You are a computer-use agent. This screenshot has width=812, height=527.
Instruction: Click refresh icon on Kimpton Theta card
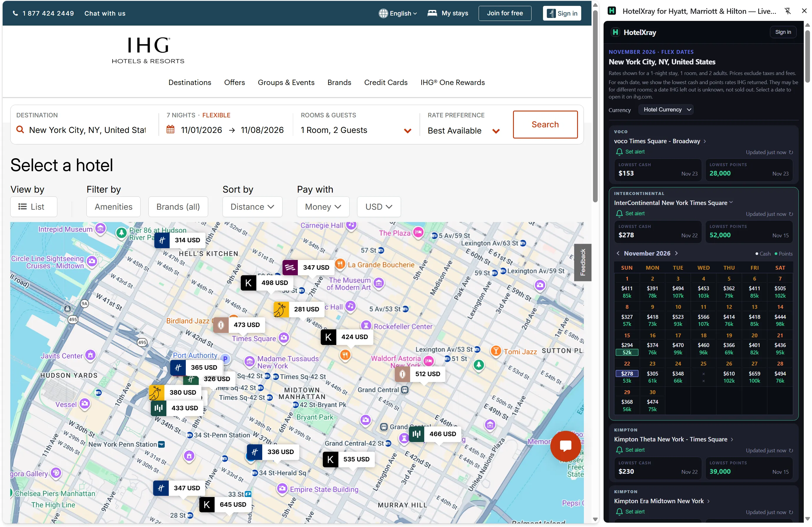point(791,451)
